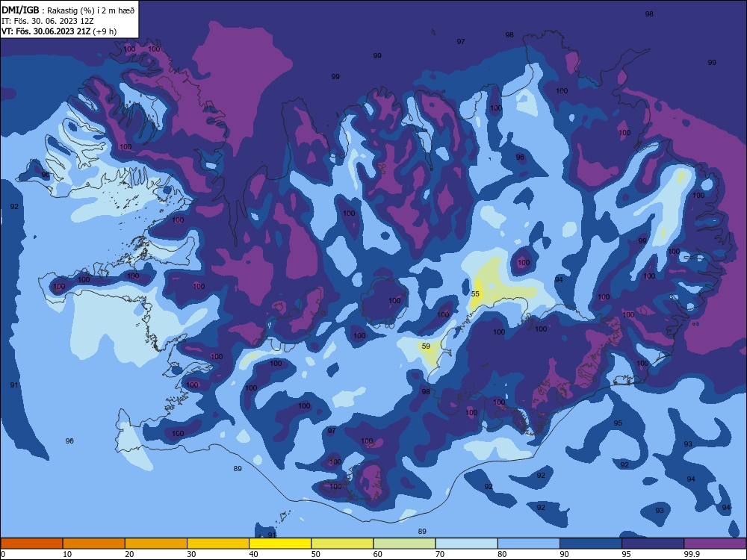Viewport: 747px width, 560px height.
Task: Click the legend tick label 60
Action: (x=378, y=554)
